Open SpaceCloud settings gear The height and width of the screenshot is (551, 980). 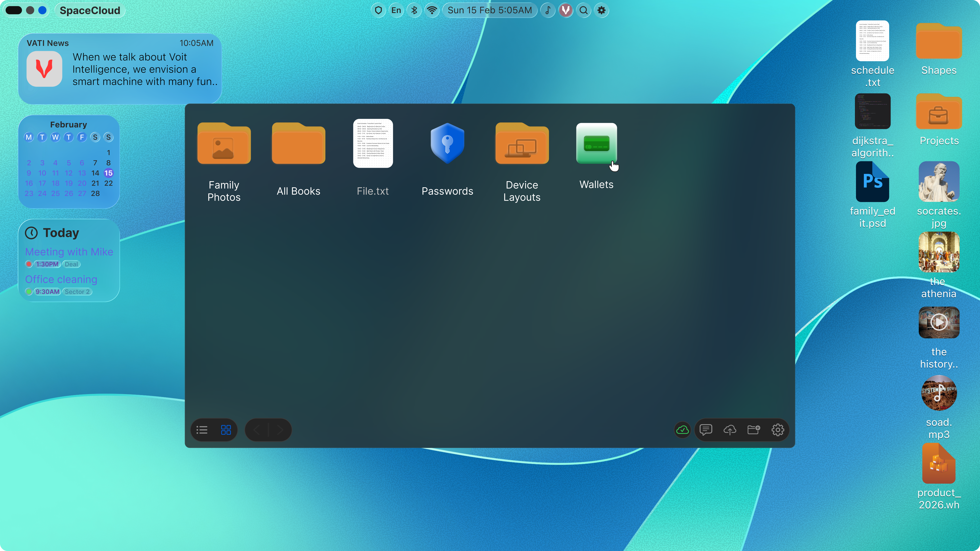pos(778,430)
